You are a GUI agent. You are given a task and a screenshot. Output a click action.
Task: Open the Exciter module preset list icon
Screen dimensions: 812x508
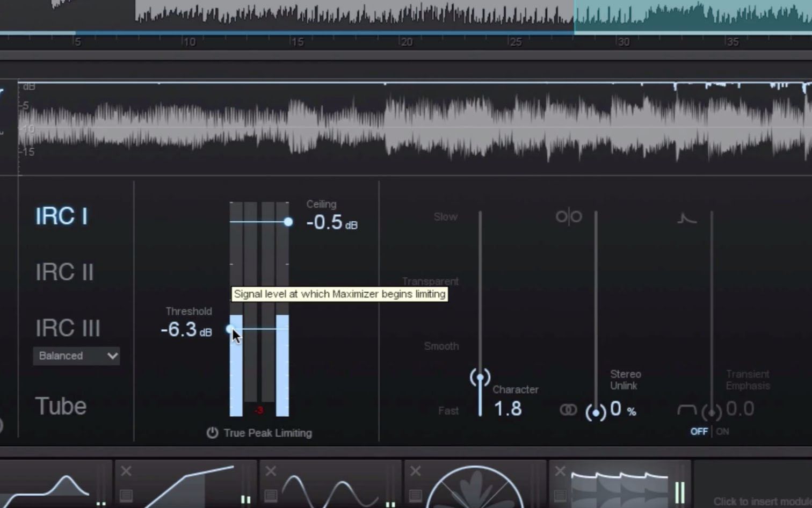pyautogui.click(x=271, y=495)
